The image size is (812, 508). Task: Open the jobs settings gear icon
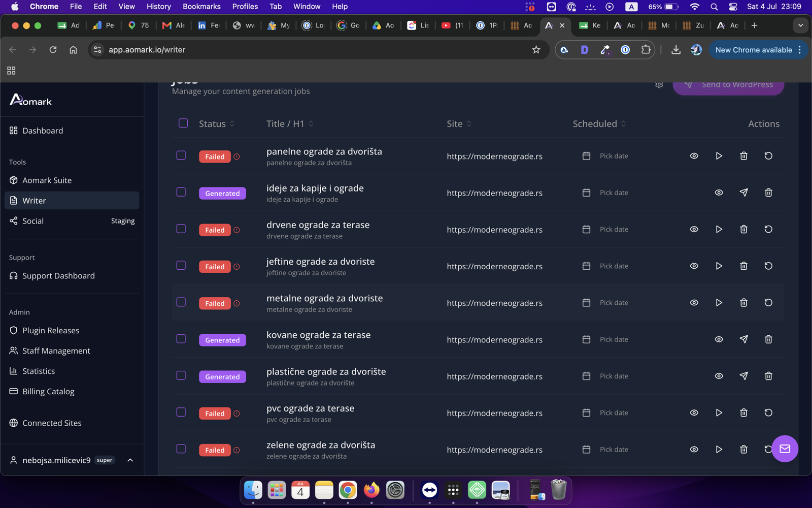659,85
